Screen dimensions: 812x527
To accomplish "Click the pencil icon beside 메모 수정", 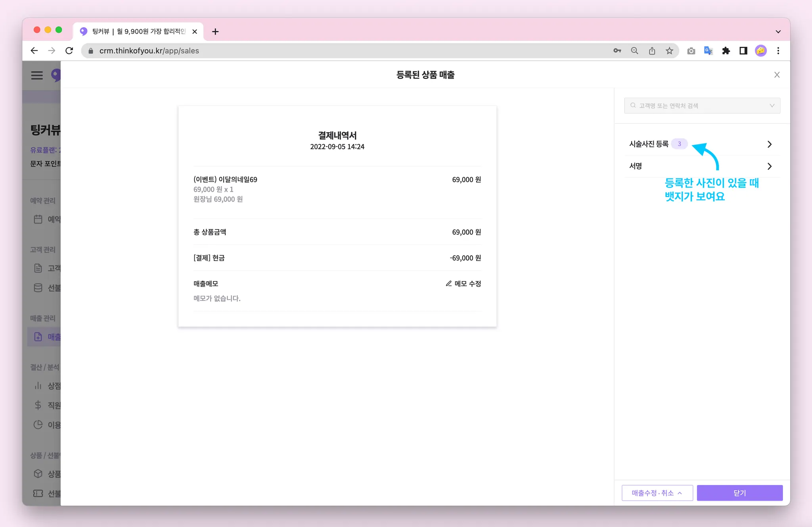I will pyautogui.click(x=448, y=283).
